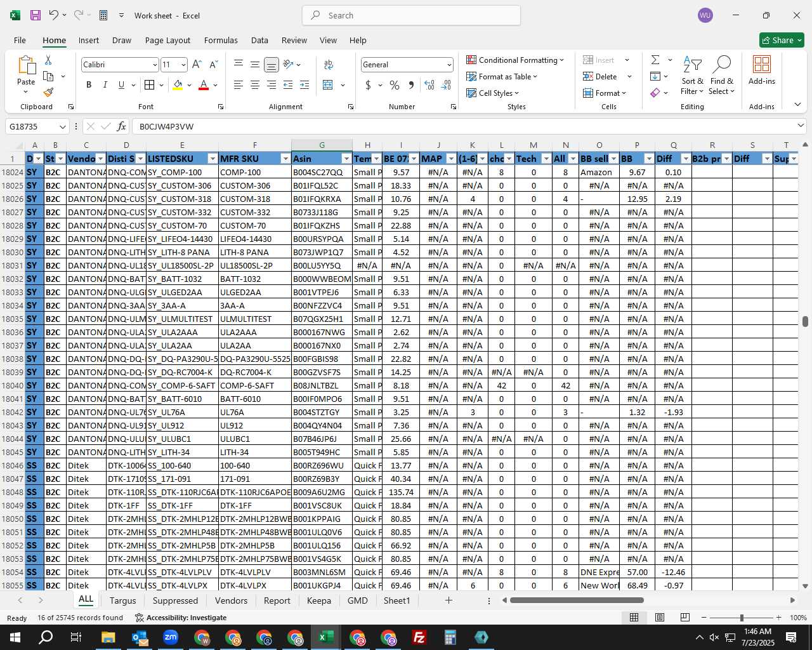
Task: Click Format as Table button
Action: click(x=502, y=76)
